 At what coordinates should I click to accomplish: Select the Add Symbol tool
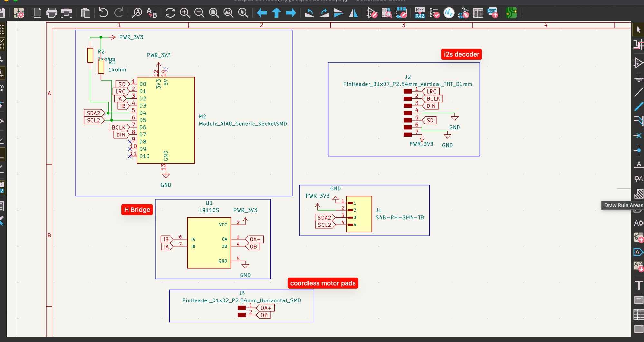[x=638, y=62]
